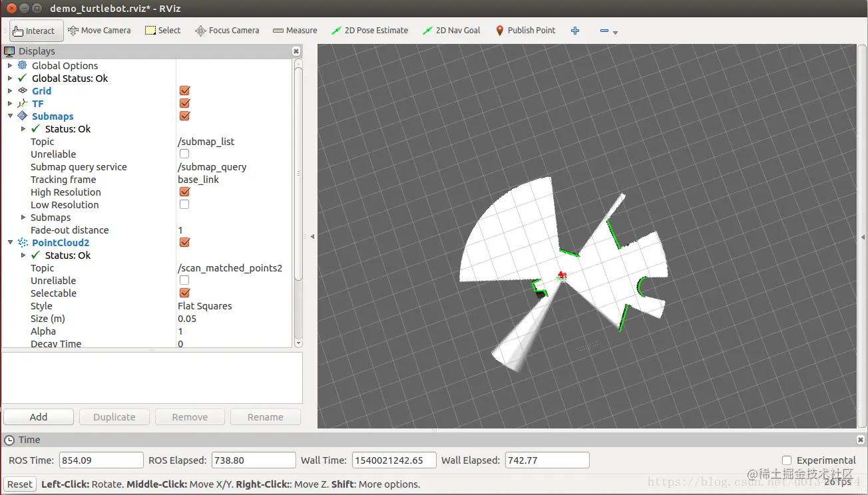This screenshot has height=495, width=868.
Task: Click the Remove button
Action: [190, 417]
